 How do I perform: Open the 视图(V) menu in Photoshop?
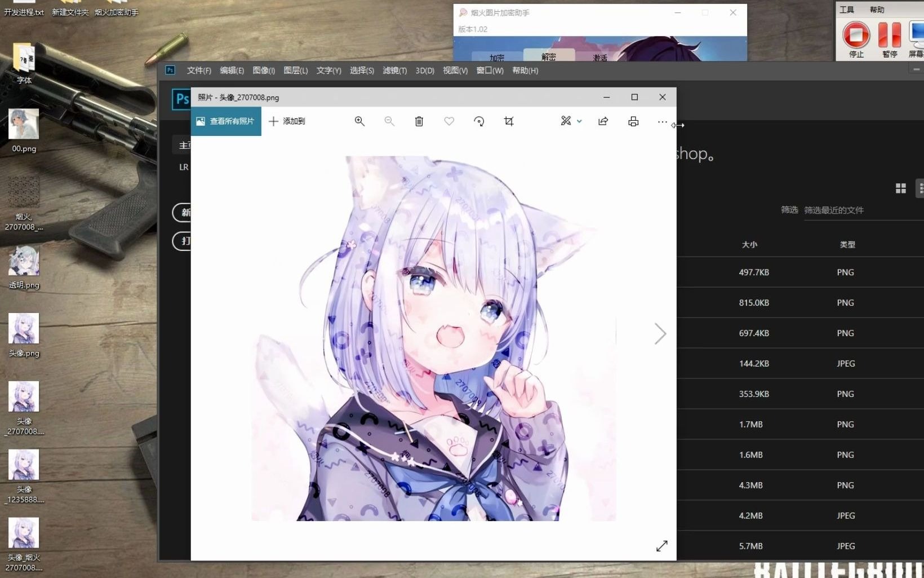point(455,70)
